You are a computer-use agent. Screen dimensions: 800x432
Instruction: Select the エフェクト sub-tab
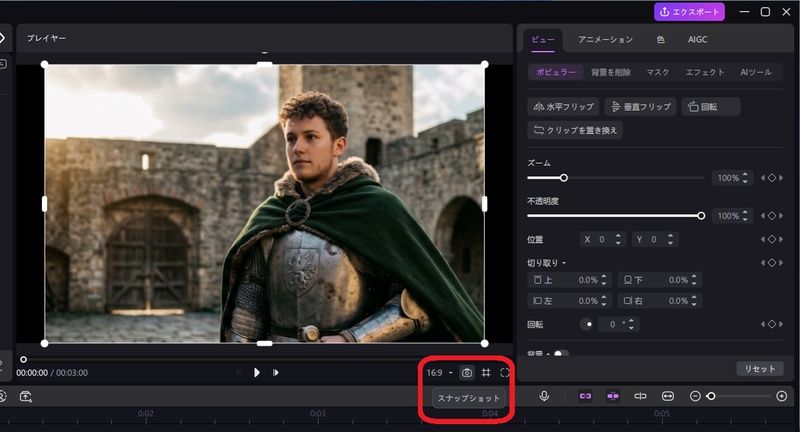(x=705, y=72)
